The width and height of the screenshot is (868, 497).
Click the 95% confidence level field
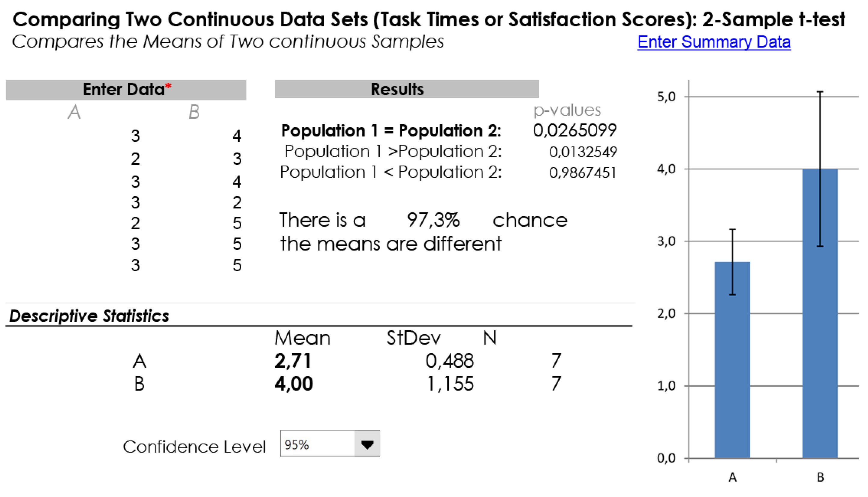tap(318, 444)
